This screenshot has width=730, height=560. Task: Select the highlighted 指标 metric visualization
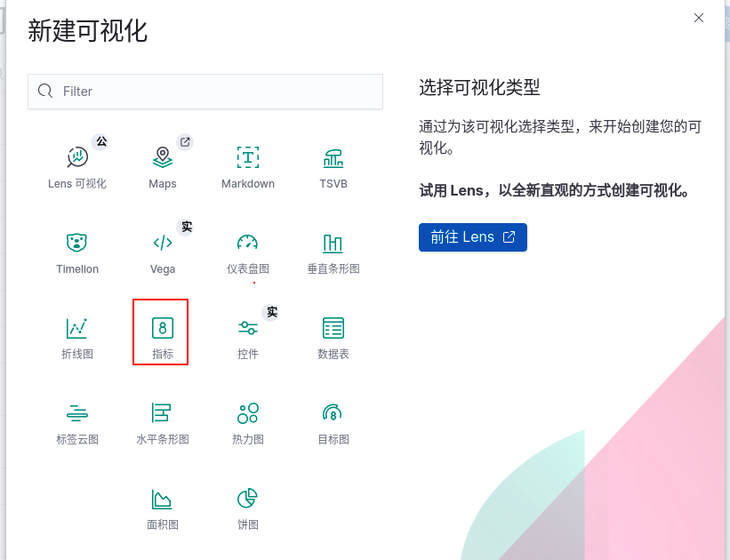point(160,332)
